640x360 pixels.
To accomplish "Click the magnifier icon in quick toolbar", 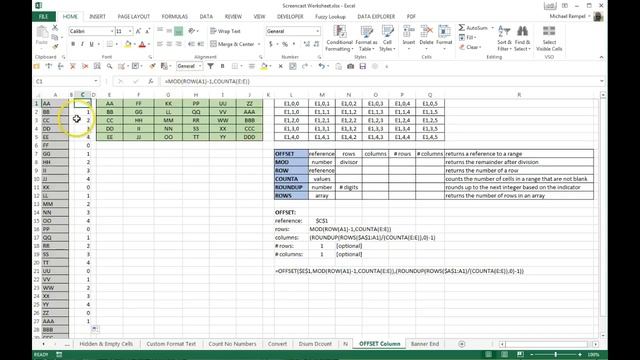I will (109, 66).
